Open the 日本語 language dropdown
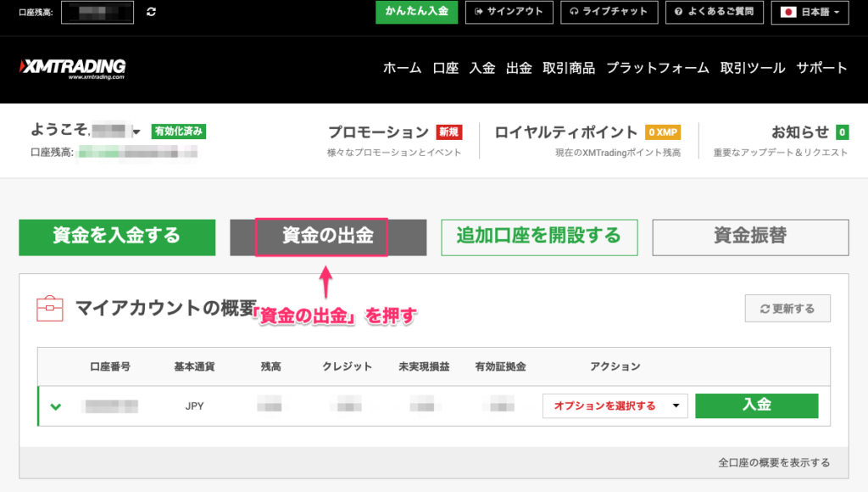Screen dimensions: 868x492 (x=810, y=13)
